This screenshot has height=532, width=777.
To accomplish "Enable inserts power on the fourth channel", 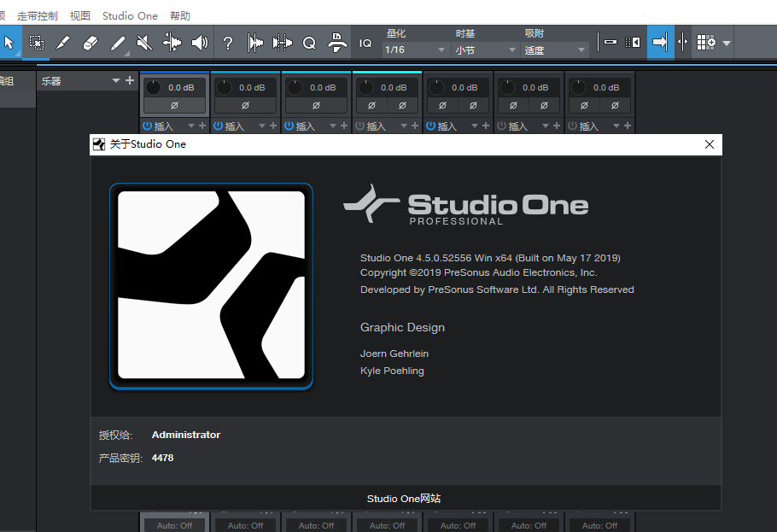I will tap(359, 126).
